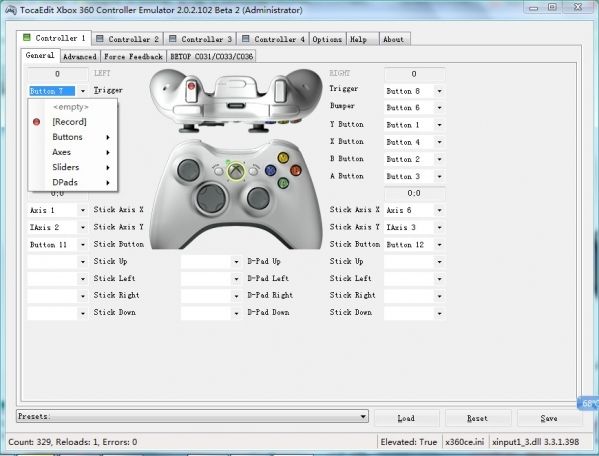Click the yellow Y button on controller image
Viewport: 599px width, 456px height.
(x=283, y=157)
